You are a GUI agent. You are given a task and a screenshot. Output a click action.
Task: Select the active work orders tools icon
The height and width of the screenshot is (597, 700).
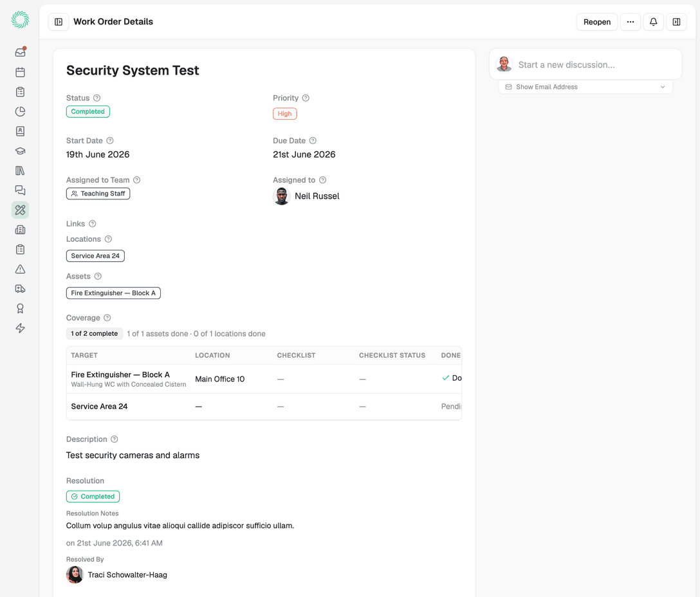click(20, 210)
